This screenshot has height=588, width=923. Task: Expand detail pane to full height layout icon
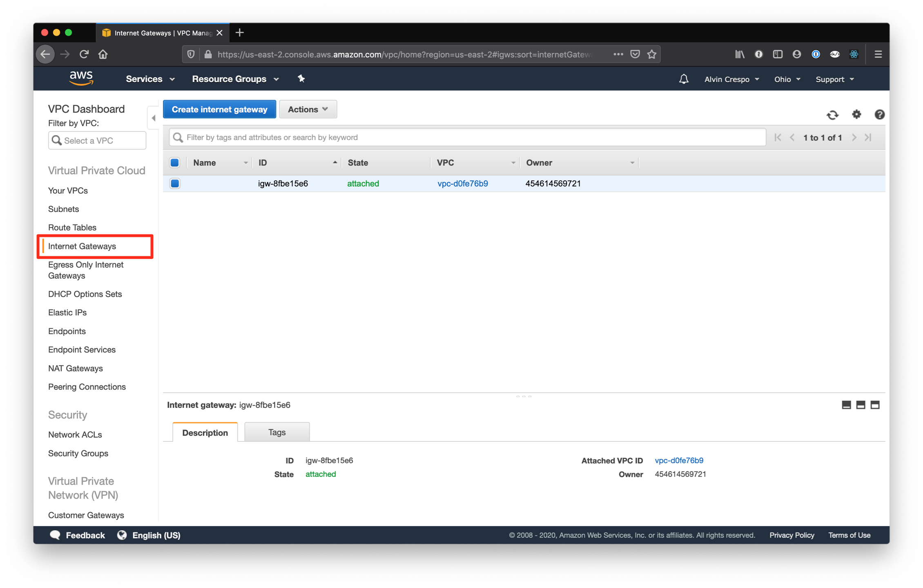pyautogui.click(x=875, y=405)
